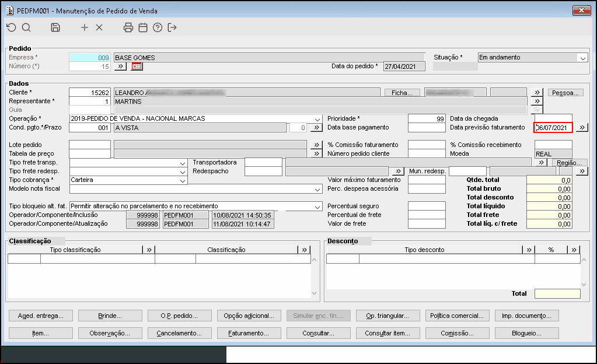This screenshot has height=364, width=597.
Task: Expand the Tipo cobrança combo box
Action: tap(183, 180)
